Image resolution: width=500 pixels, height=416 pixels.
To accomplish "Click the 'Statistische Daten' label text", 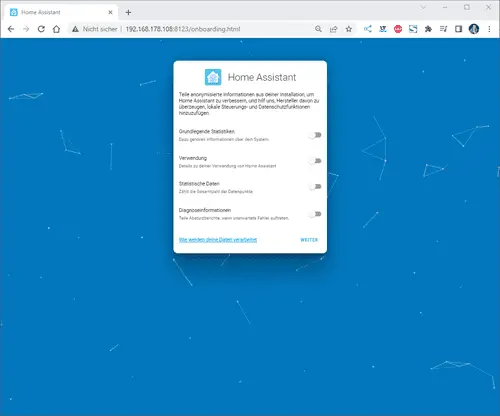I will coord(199,184).
